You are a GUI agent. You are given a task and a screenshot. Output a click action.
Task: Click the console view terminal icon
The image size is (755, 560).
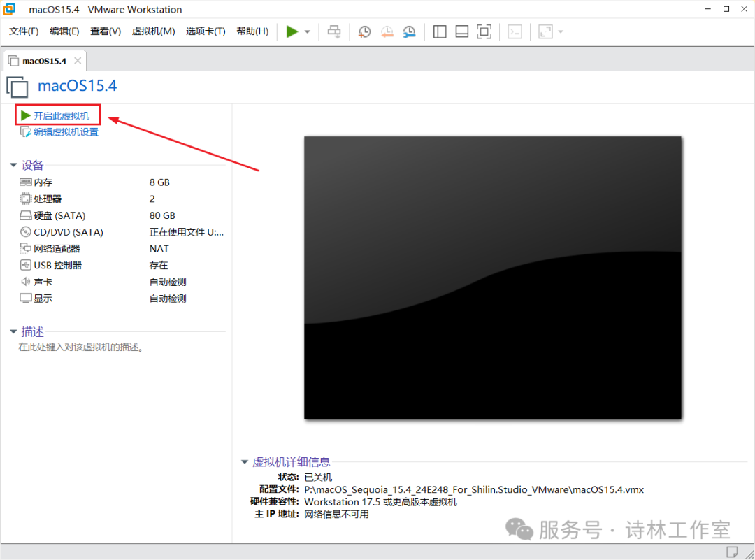click(x=515, y=31)
